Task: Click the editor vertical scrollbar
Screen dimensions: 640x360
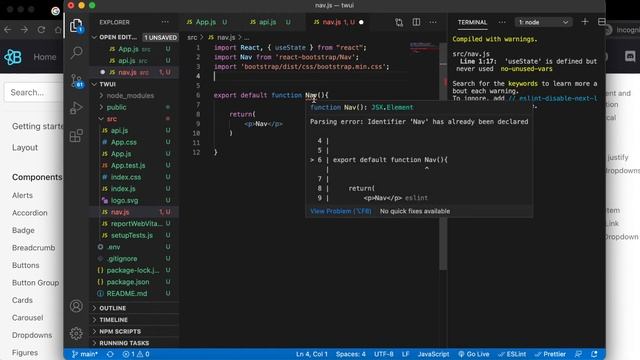Action: click(x=443, y=156)
